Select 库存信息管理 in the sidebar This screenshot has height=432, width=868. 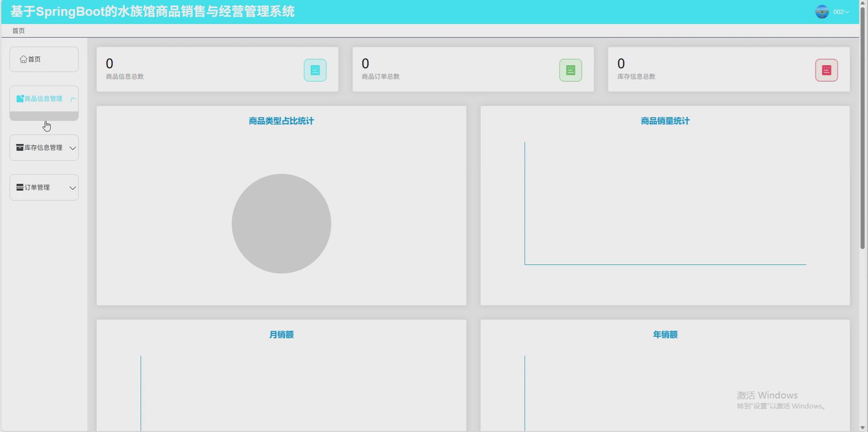[44, 148]
